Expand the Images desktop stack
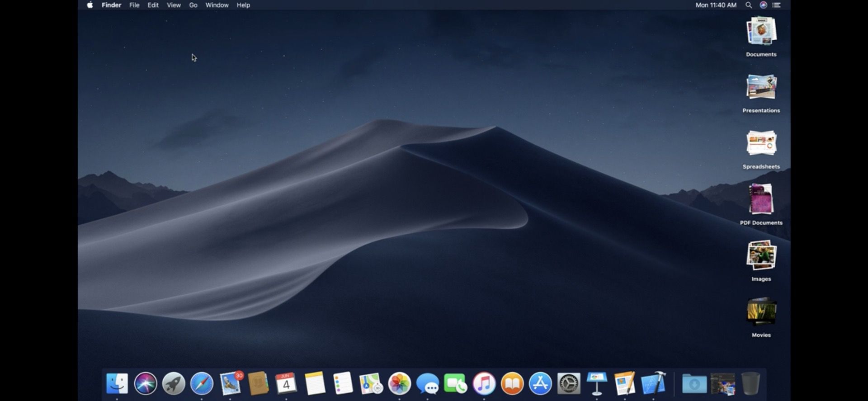The image size is (868, 401). (761, 261)
